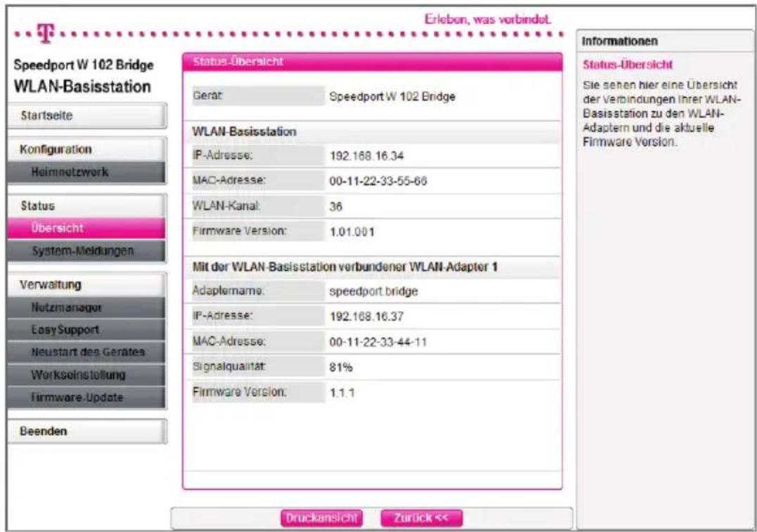Select Heimnetzwerk in the sidebar
This screenshot has height=532, width=757.
click(x=87, y=172)
